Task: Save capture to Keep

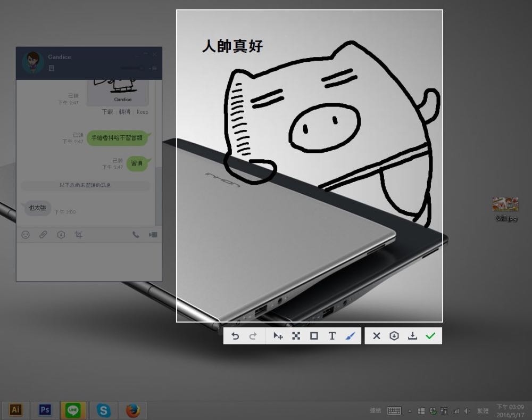Action: [394, 336]
